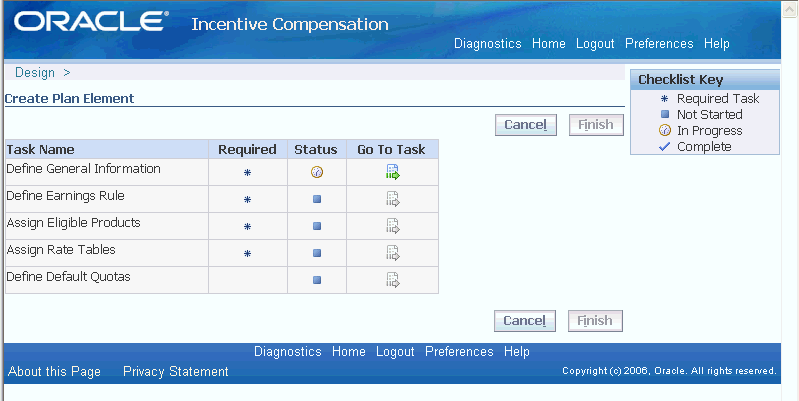Select Assign Rate Tables task name
The image size is (799, 401).
tap(61, 250)
